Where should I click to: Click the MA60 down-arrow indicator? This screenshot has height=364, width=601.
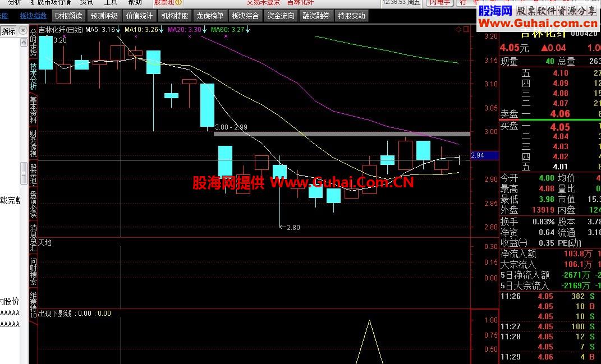(x=247, y=30)
